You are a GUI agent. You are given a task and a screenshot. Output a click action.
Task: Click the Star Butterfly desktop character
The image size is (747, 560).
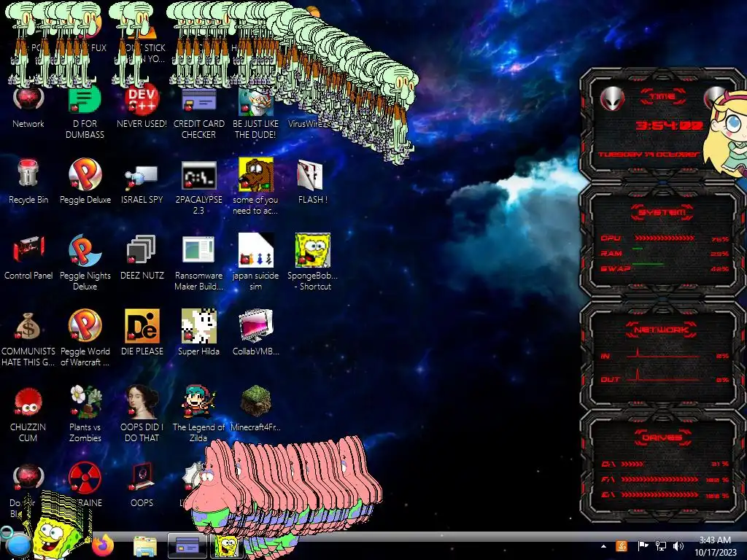point(726,134)
